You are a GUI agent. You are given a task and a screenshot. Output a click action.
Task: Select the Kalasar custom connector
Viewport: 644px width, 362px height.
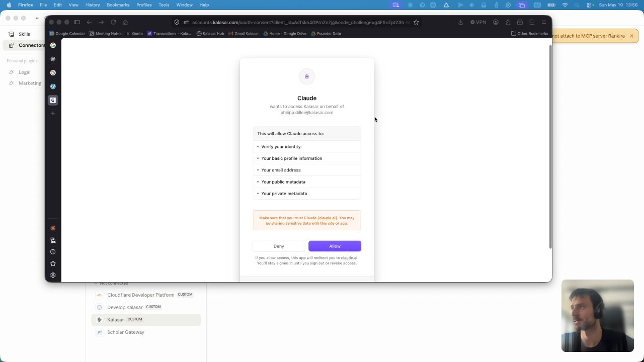click(x=146, y=320)
